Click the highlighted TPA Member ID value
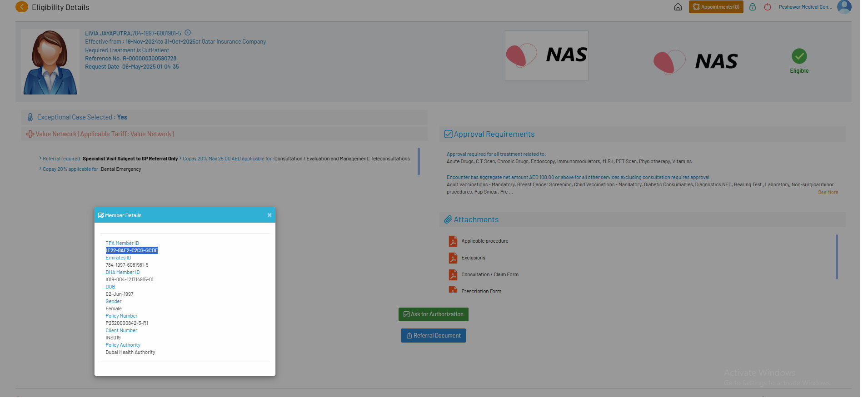Screen dimensions: 868x398 (x=132, y=251)
